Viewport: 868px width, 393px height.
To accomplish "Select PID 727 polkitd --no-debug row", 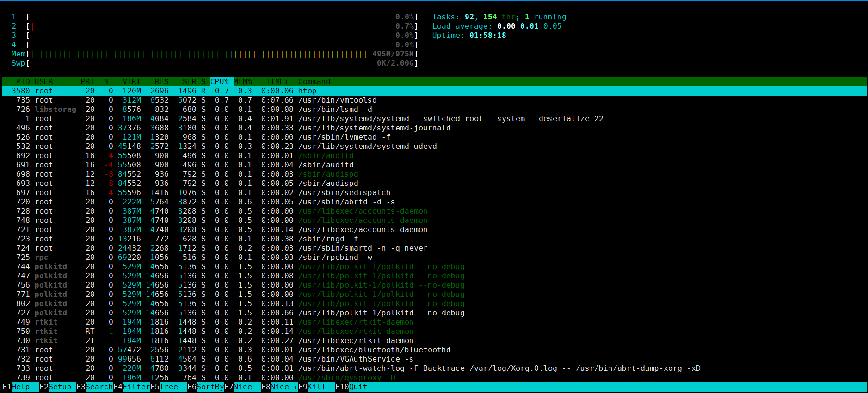I will (x=435, y=313).
